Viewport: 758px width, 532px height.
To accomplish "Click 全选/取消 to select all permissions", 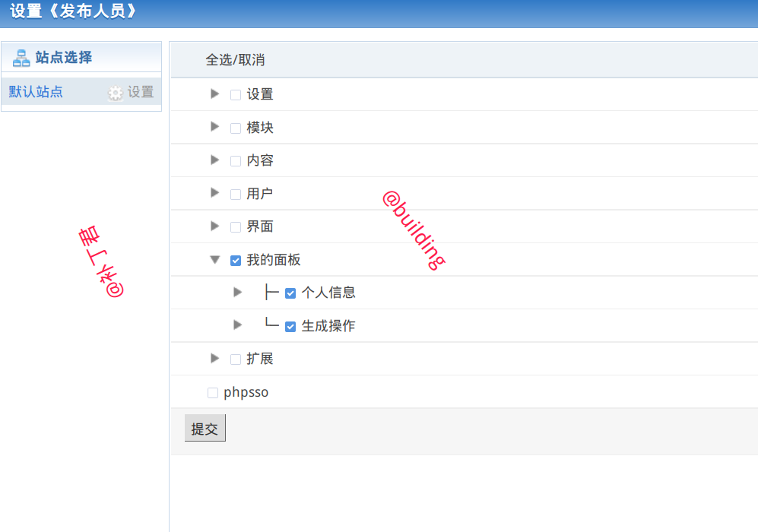I will coord(236,59).
